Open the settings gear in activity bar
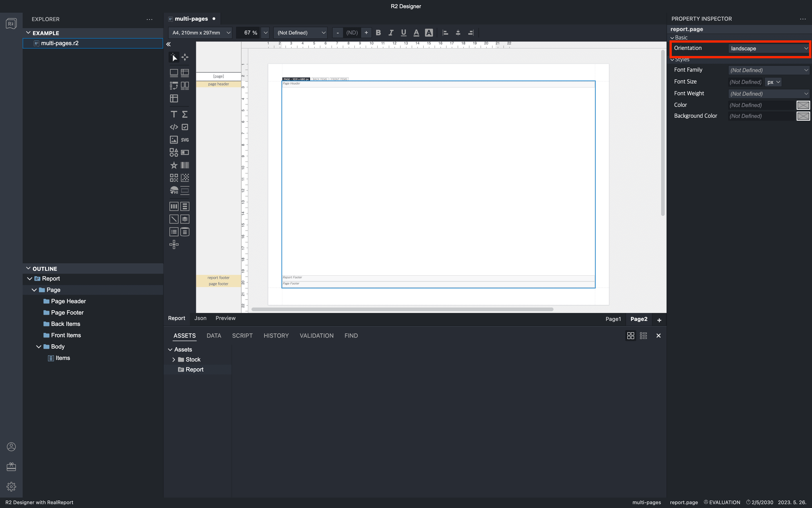The height and width of the screenshot is (508, 812). coord(11,486)
